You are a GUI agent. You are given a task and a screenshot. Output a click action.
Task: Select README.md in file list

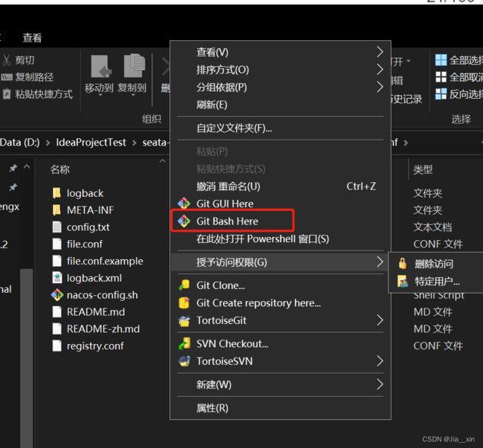[96, 312]
